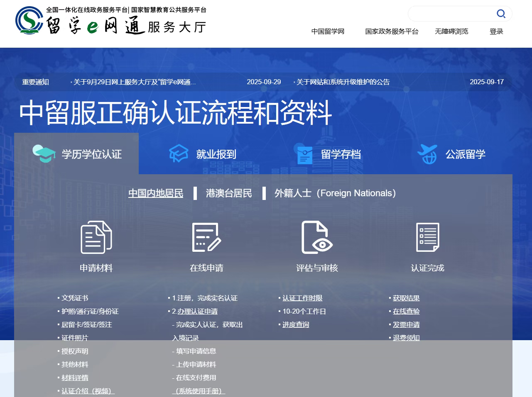The width and height of the screenshot is (532, 397).
Task: Click the 就业报到 graduate icon
Action: (x=179, y=154)
